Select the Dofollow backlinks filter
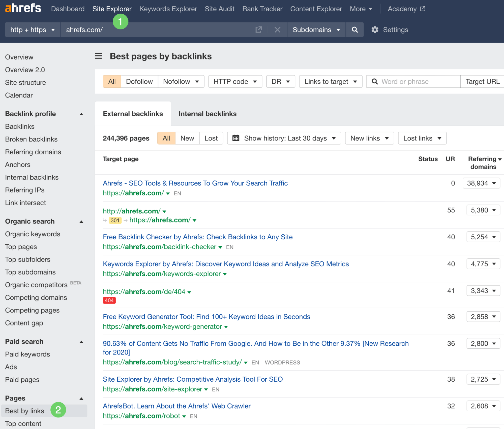 (139, 81)
